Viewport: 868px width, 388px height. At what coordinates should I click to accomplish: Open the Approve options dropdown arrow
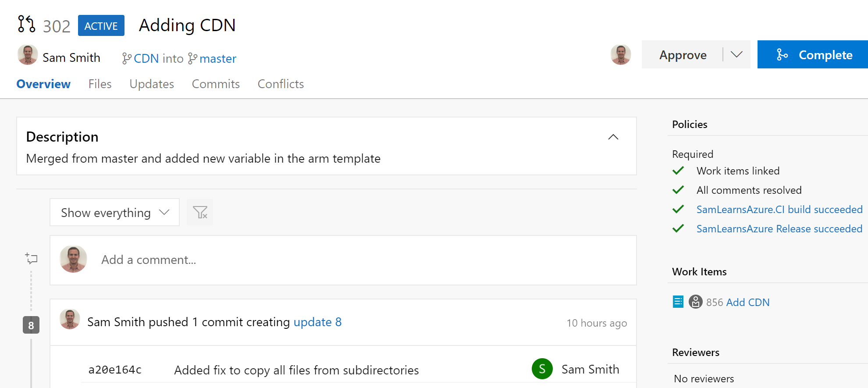tap(736, 54)
